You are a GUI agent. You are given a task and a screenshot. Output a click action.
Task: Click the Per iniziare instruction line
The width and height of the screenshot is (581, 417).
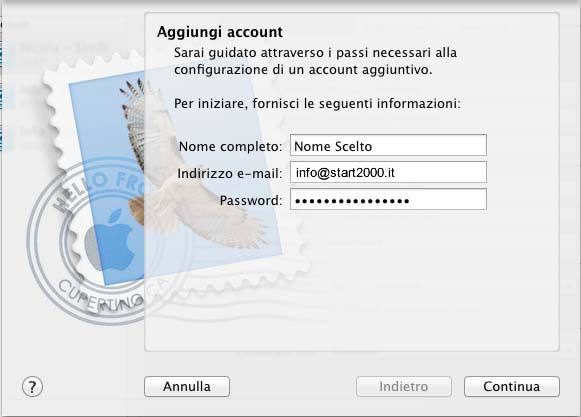pos(317,103)
